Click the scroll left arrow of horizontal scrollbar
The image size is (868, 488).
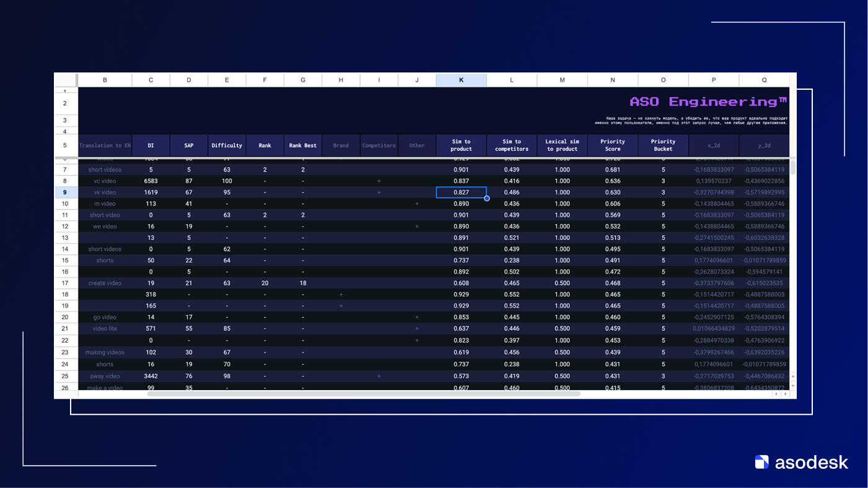[777, 394]
